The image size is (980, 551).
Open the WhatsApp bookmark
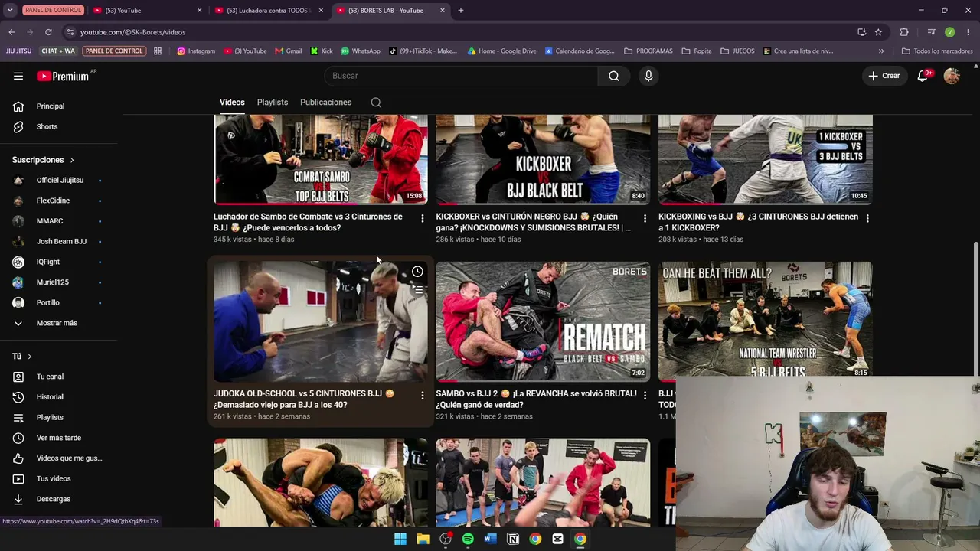[x=360, y=51]
